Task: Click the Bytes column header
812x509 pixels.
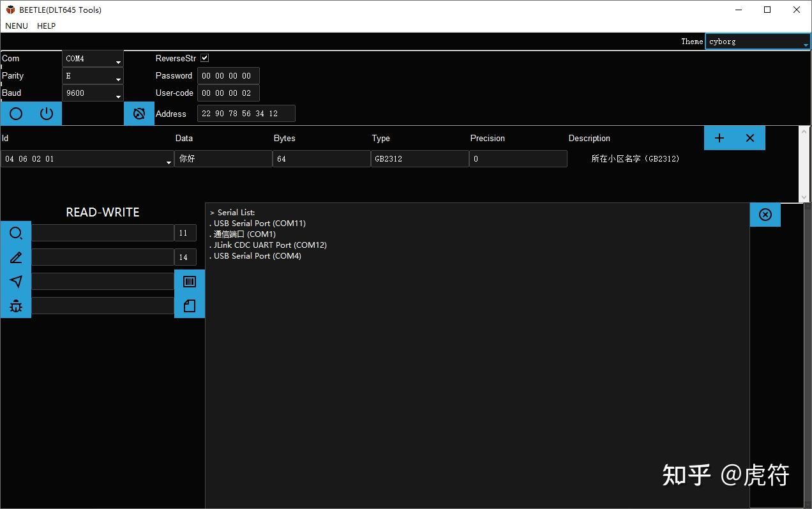Action: [x=285, y=138]
